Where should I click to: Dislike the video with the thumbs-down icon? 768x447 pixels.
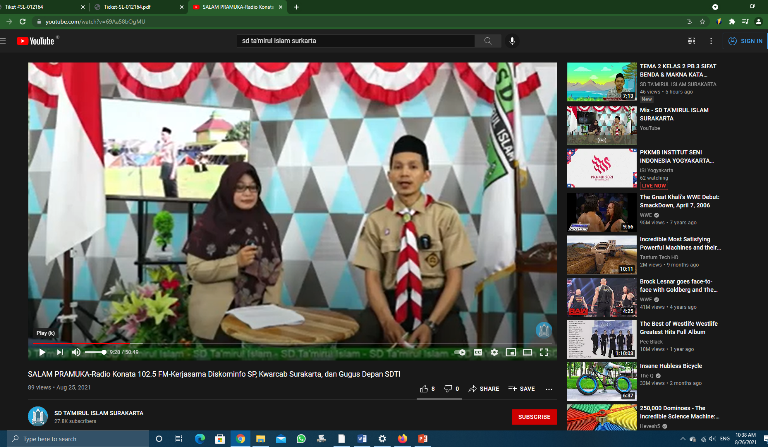[x=448, y=389]
